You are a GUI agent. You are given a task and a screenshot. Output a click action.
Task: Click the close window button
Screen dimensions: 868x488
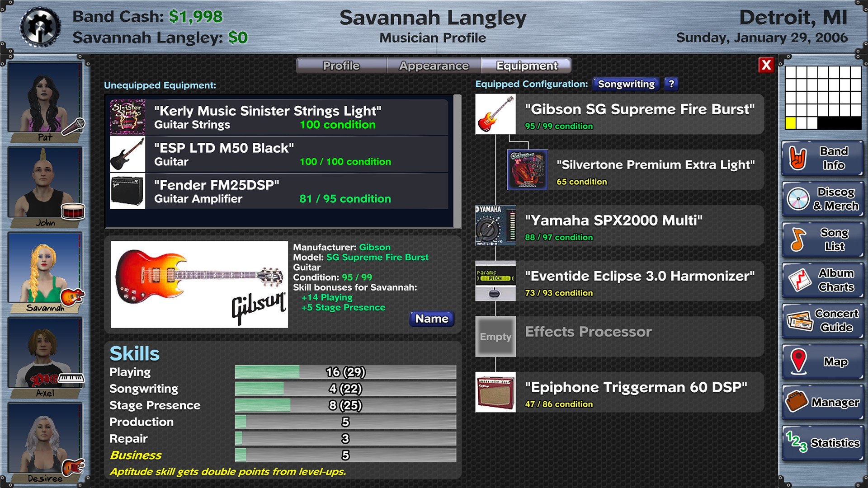(765, 66)
